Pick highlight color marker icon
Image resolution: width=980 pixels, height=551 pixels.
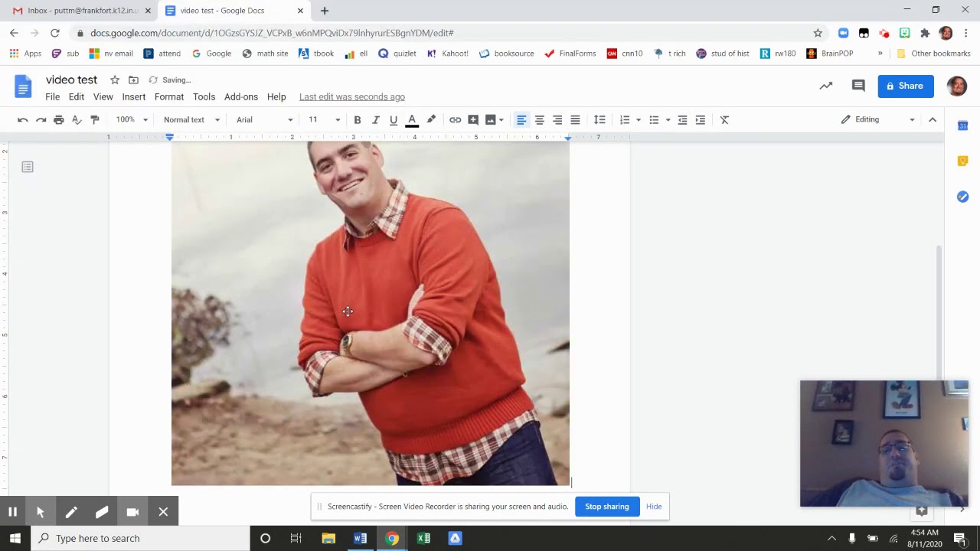431,119
